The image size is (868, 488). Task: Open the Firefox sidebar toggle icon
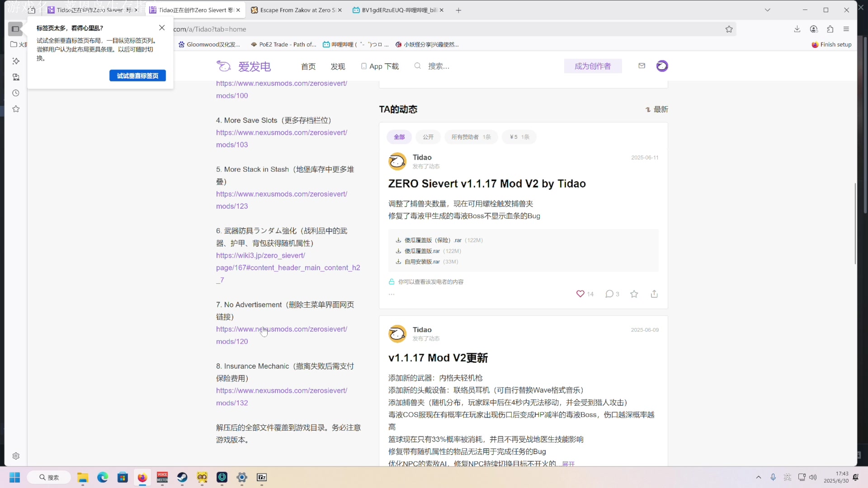click(15, 29)
